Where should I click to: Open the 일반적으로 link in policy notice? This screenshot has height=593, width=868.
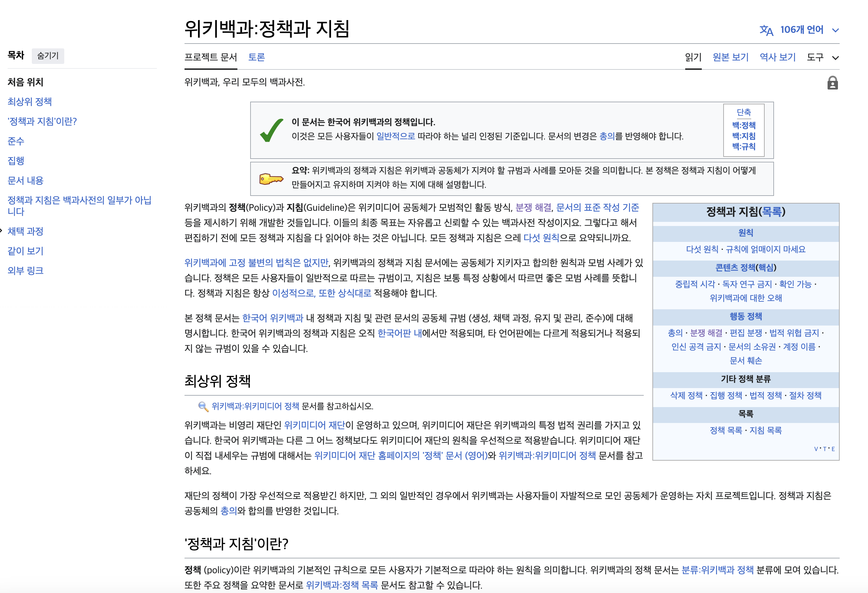[x=396, y=136]
